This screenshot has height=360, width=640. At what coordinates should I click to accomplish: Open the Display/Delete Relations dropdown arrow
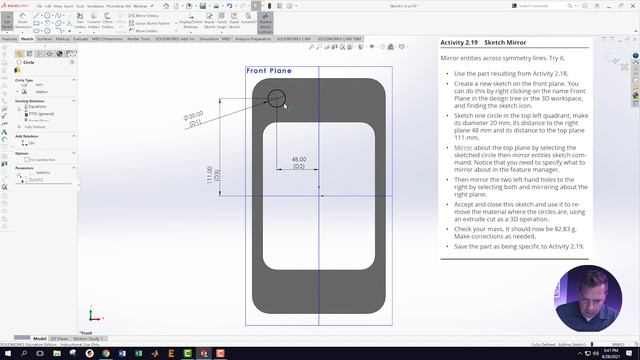pyautogui.click(x=191, y=32)
